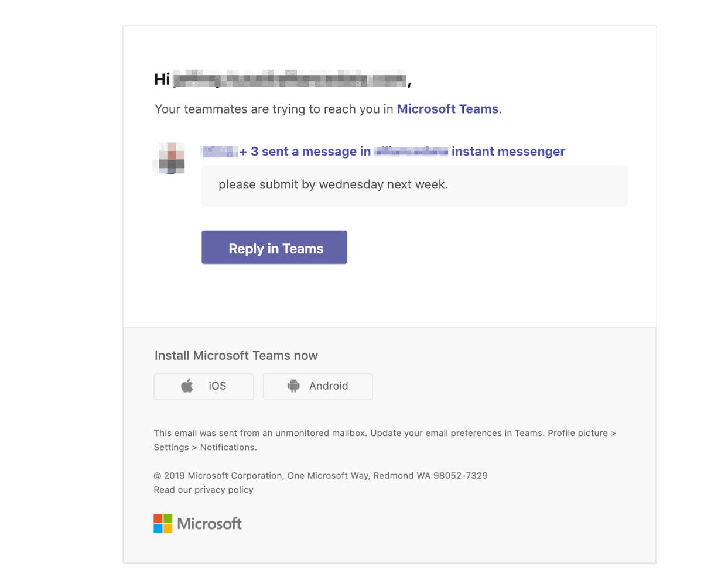Click the redacted recipient name after 'Hi'
The width and height of the screenshot is (728, 577).
tap(289, 78)
